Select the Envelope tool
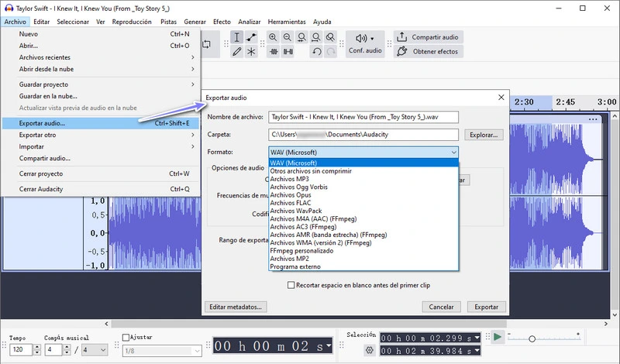 pos(251,37)
